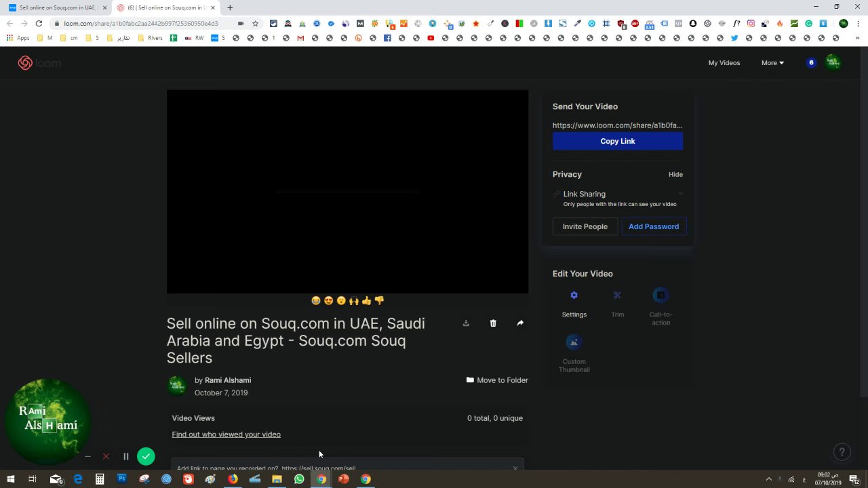Open Custom Thumbnail option
Screen dimensions: 868x488
[574, 342]
